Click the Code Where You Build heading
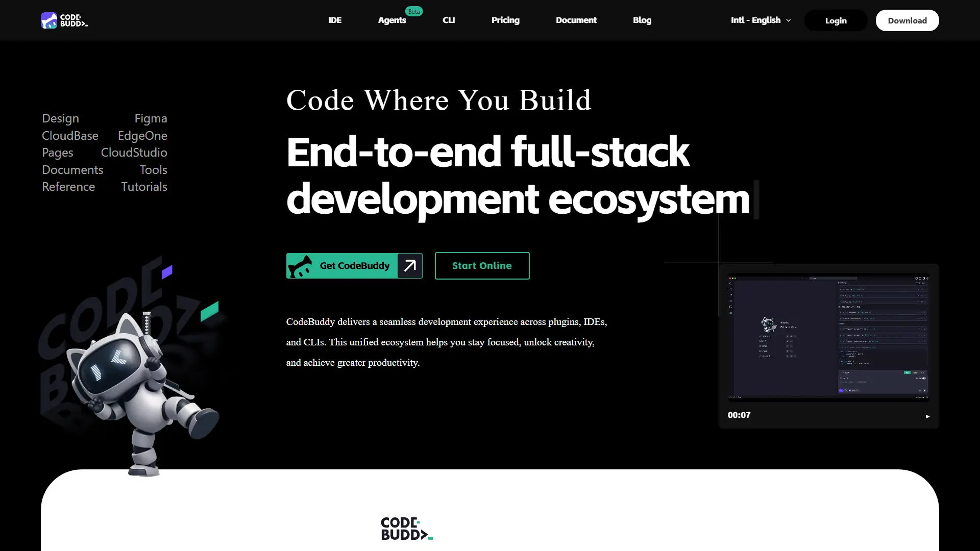This screenshot has height=551, width=980. point(438,100)
